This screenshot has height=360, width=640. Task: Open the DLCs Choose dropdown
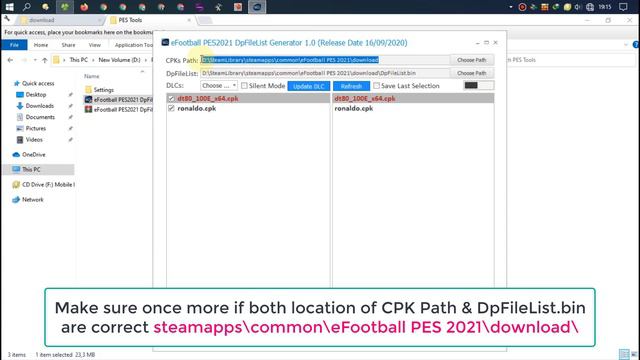point(219,86)
